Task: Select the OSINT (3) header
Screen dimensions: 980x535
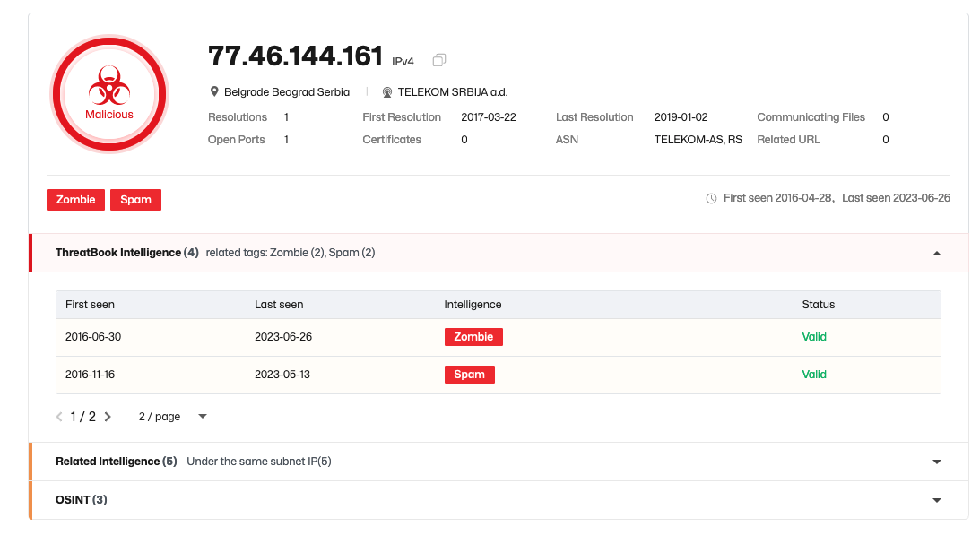Action: pos(82,500)
